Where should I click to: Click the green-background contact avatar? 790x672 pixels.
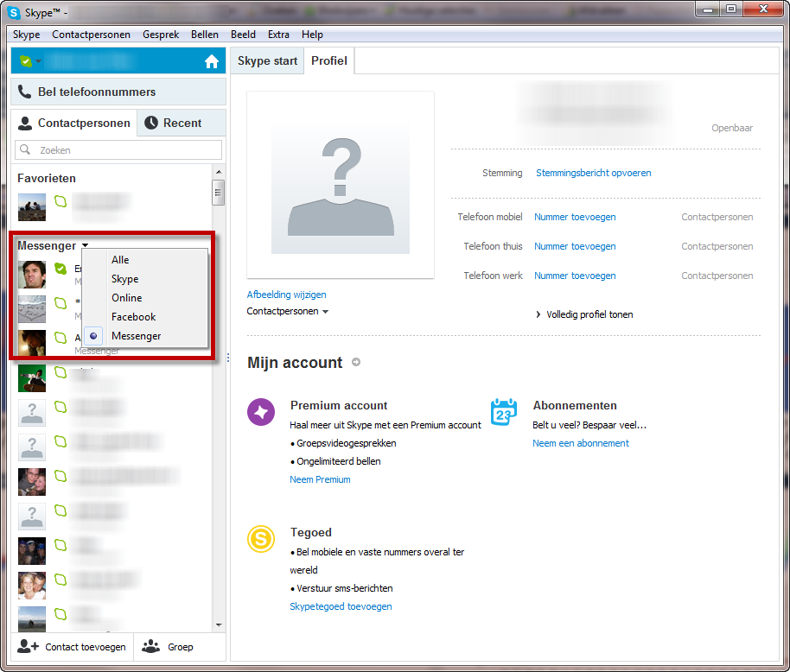[x=32, y=378]
